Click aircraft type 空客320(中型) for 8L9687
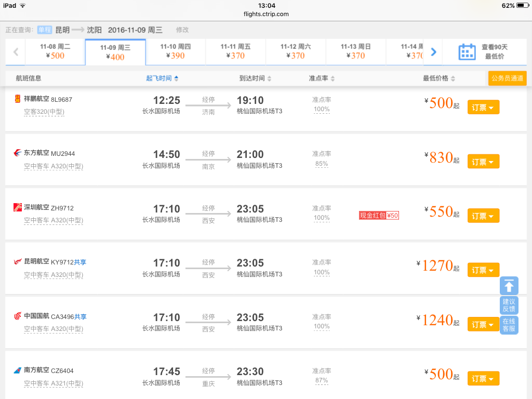 click(44, 112)
